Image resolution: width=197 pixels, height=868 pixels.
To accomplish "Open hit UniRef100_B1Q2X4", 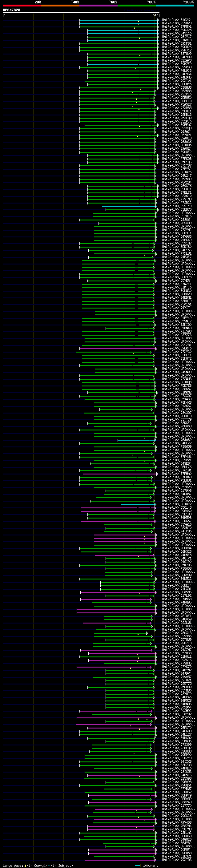I will point(177,20).
